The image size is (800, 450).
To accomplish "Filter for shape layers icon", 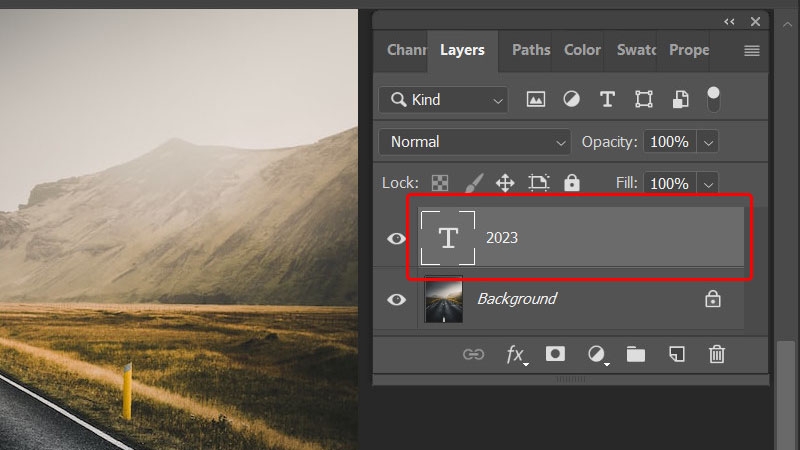I will (x=643, y=99).
